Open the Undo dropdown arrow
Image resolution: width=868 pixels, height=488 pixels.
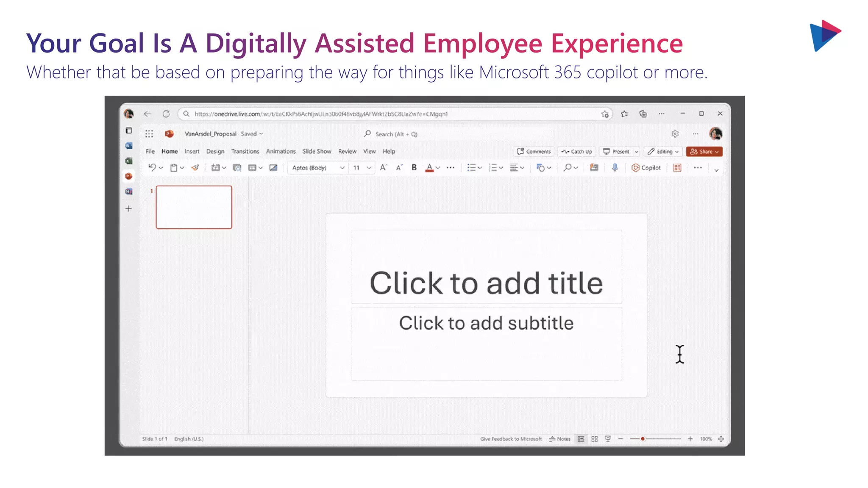click(x=161, y=168)
